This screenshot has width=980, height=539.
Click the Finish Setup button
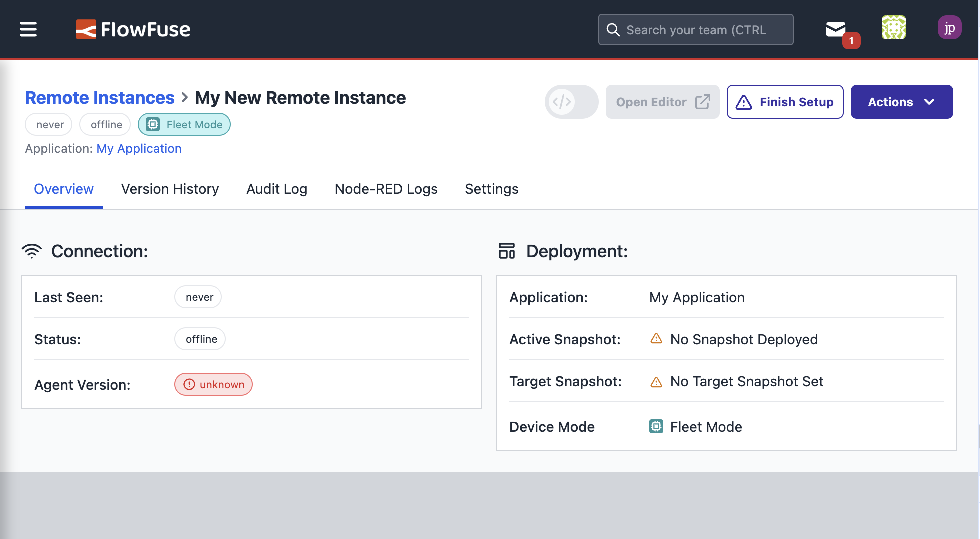click(785, 102)
